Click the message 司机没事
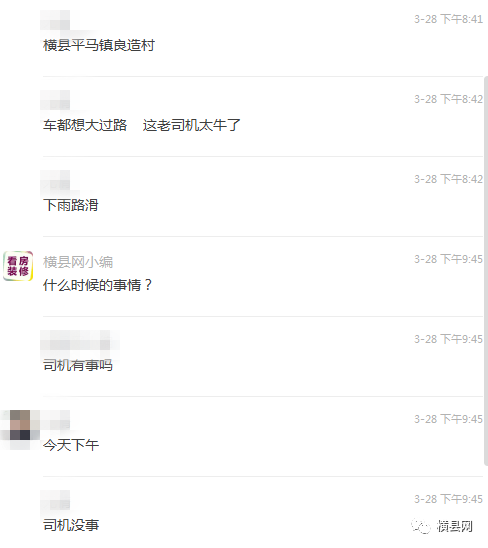The width and height of the screenshot is (488, 548). pyautogui.click(x=71, y=525)
